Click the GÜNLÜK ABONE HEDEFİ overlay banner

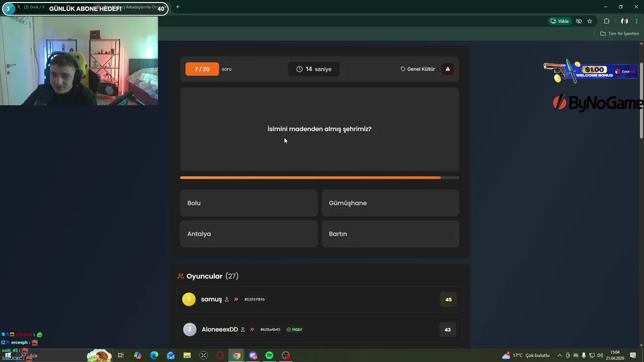point(85,9)
